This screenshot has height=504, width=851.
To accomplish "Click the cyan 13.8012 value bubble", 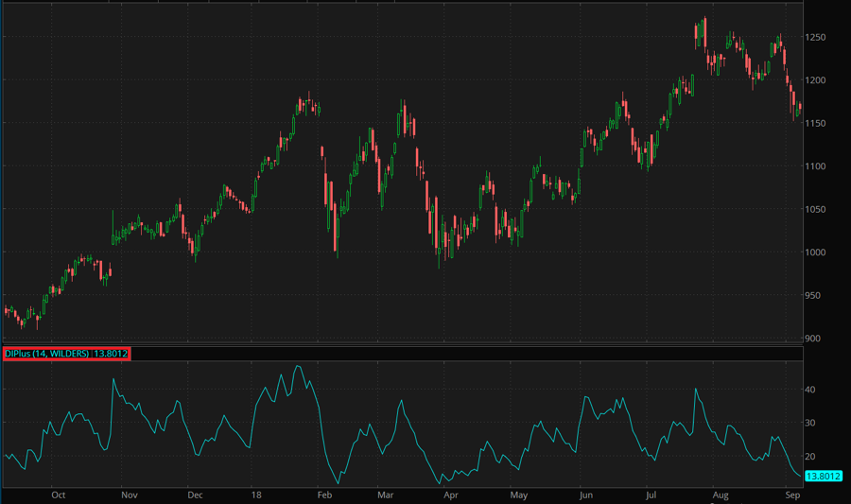I will [822, 476].
